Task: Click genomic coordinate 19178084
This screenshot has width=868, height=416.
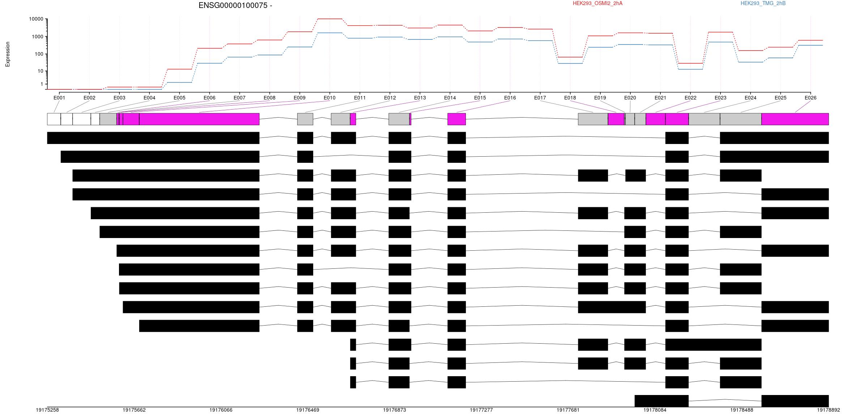Action: pyautogui.click(x=655, y=410)
